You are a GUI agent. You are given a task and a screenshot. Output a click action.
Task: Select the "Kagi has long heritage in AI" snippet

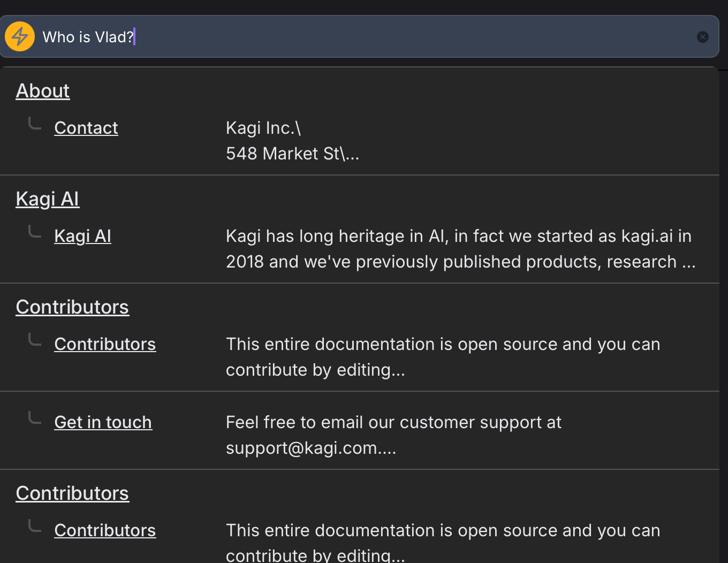click(460, 249)
